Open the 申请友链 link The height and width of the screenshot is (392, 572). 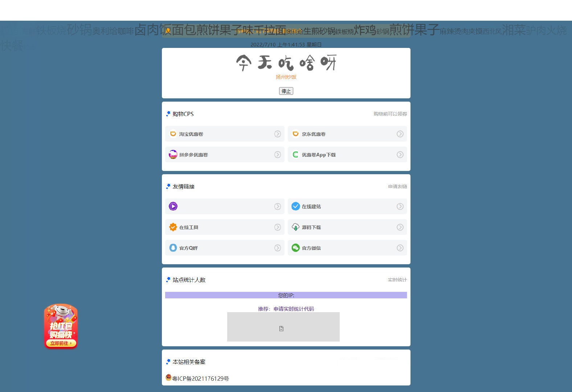pos(397,187)
